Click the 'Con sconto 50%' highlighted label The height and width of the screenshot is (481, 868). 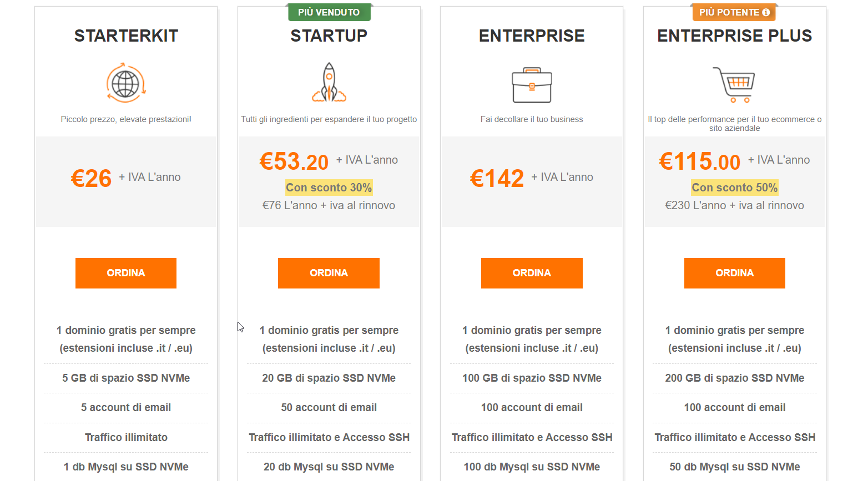pos(734,188)
